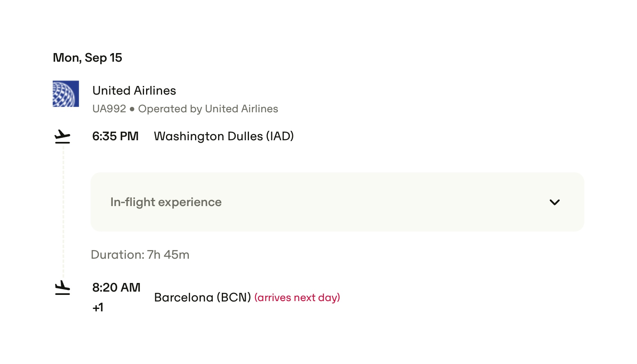Expand the In-flight experience chevron
This screenshot has width=637, height=364.
(554, 202)
